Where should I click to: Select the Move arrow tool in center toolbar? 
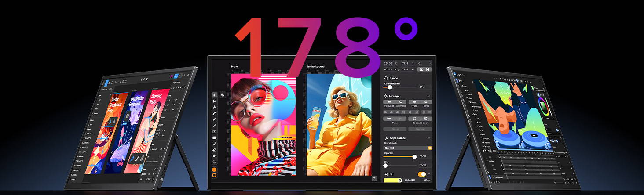point(214,95)
